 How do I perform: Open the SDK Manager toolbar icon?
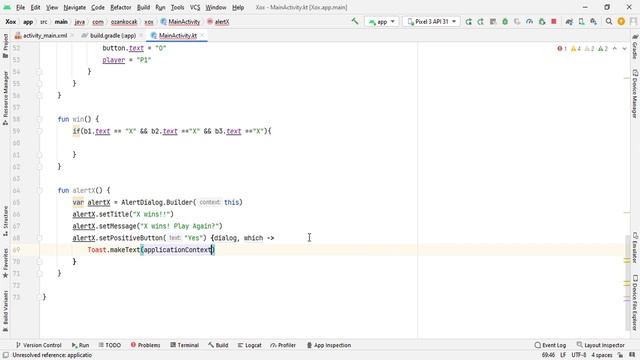coord(593,22)
